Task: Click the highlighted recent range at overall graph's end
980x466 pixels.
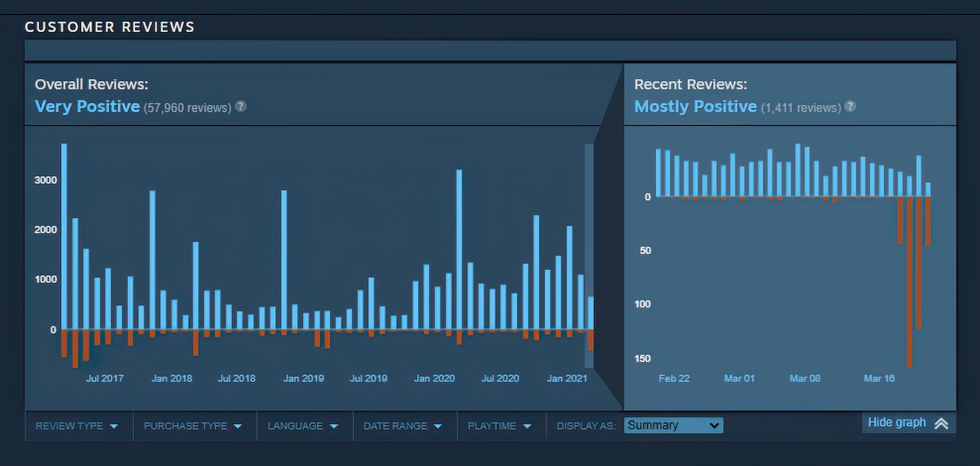Action: click(589, 255)
